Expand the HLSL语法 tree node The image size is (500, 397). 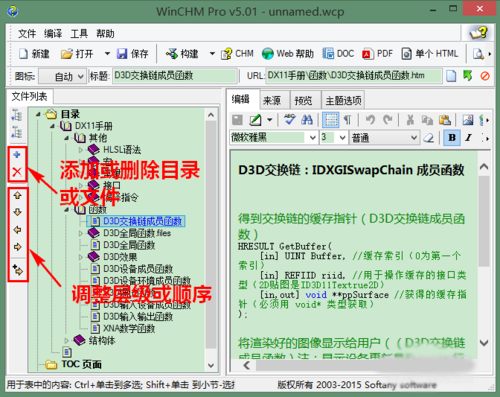[x=80, y=150]
